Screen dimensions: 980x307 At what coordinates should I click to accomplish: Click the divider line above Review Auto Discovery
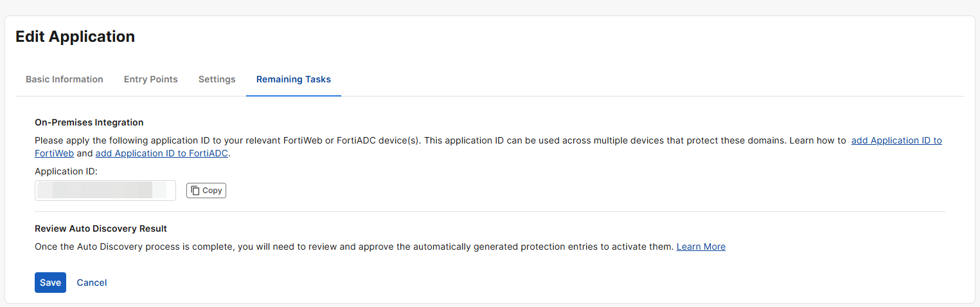pos(490,211)
